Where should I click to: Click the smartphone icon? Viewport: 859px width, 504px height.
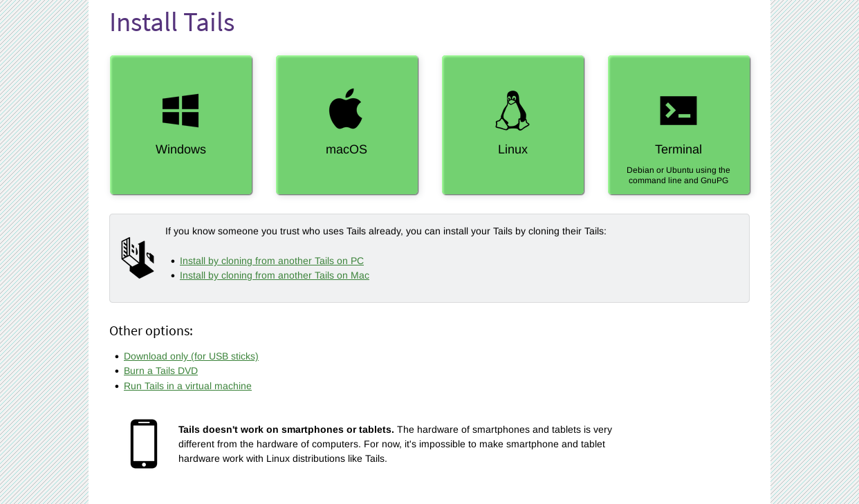point(144,444)
